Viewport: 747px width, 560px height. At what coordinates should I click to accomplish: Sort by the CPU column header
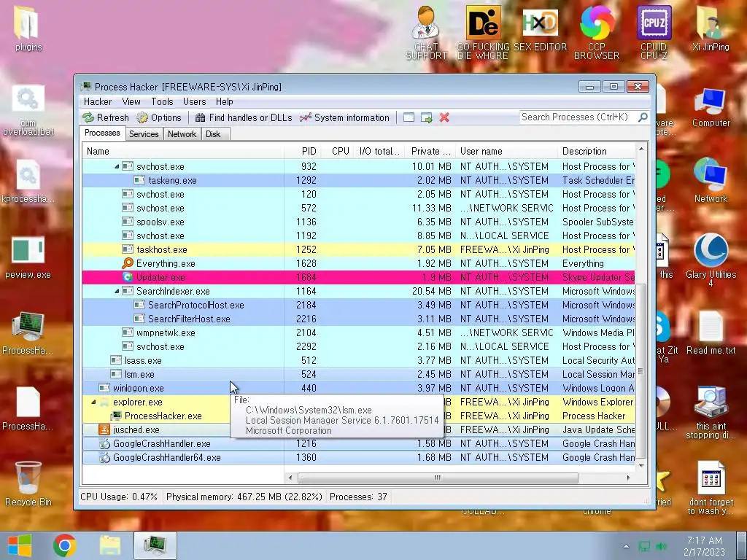coord(337,152)
